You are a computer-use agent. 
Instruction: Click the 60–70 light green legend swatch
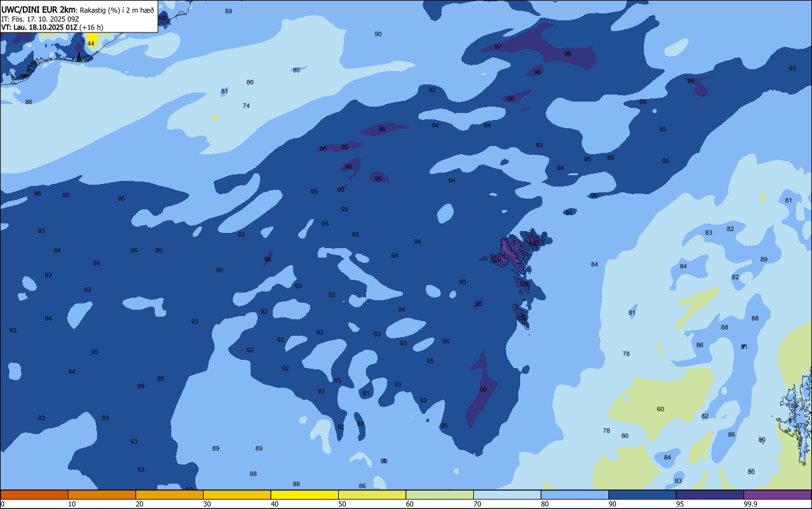tap(440, 494)
